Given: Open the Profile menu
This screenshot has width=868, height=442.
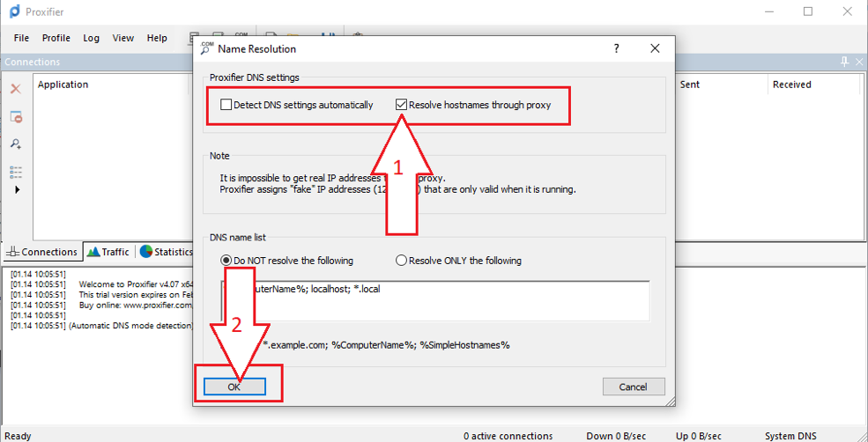Looking at the screenshot, I should coord(56,38).
